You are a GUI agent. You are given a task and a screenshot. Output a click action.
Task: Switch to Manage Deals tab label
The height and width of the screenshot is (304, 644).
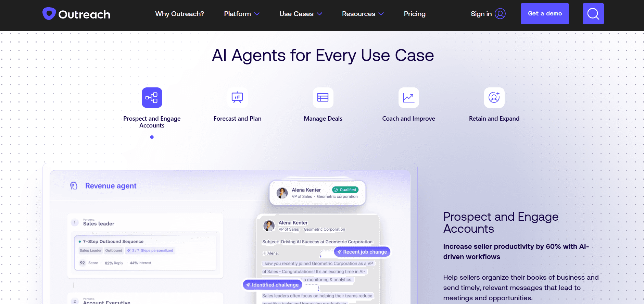point(323,119)
